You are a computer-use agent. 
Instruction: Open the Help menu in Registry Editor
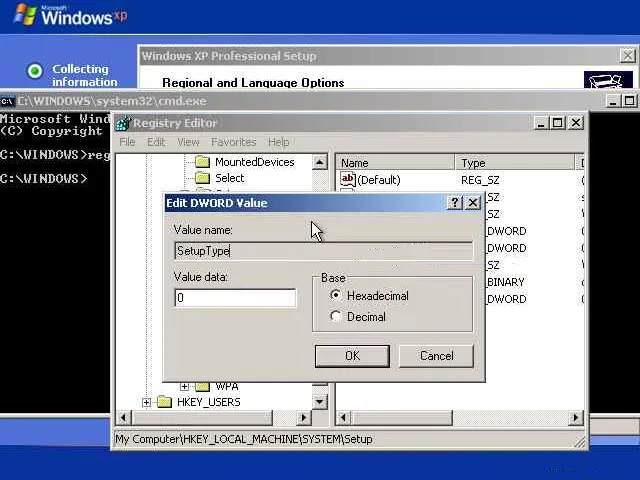278,142
